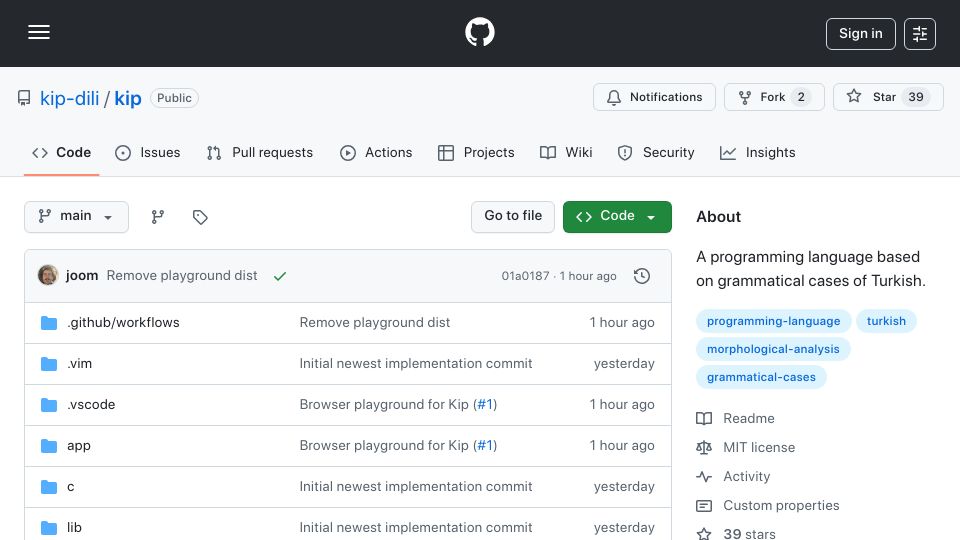The height and width of the screenshot is (540, 960).
Task: View tags via the tag icon
Action: [x=200, y=217]
